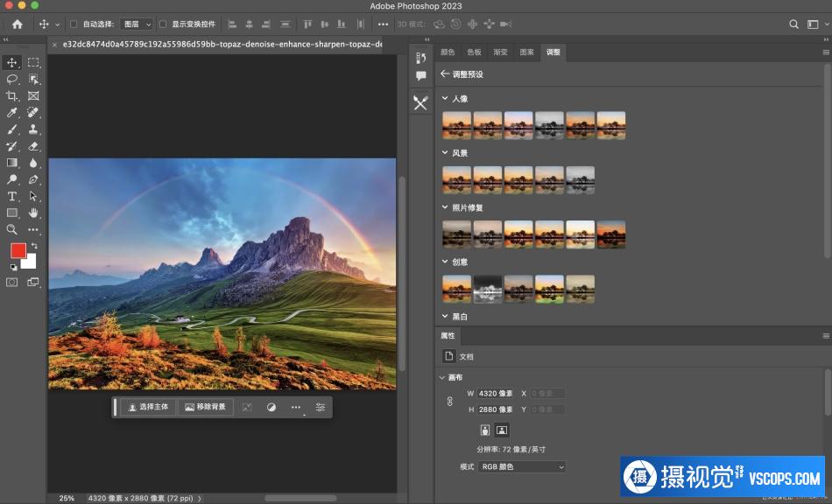This screenshot has height=504, width=832.
Task: Select the Dodge tool
Action: [x=11, y=179]
